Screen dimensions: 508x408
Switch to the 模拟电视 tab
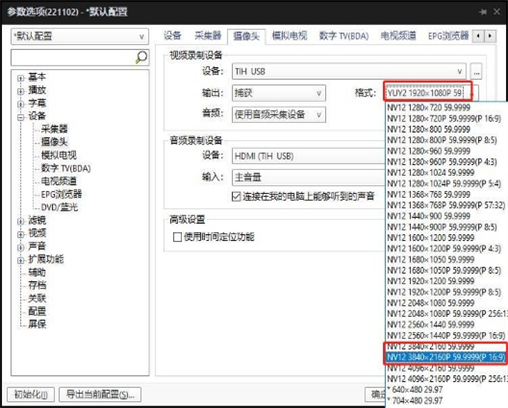(289, 35)
